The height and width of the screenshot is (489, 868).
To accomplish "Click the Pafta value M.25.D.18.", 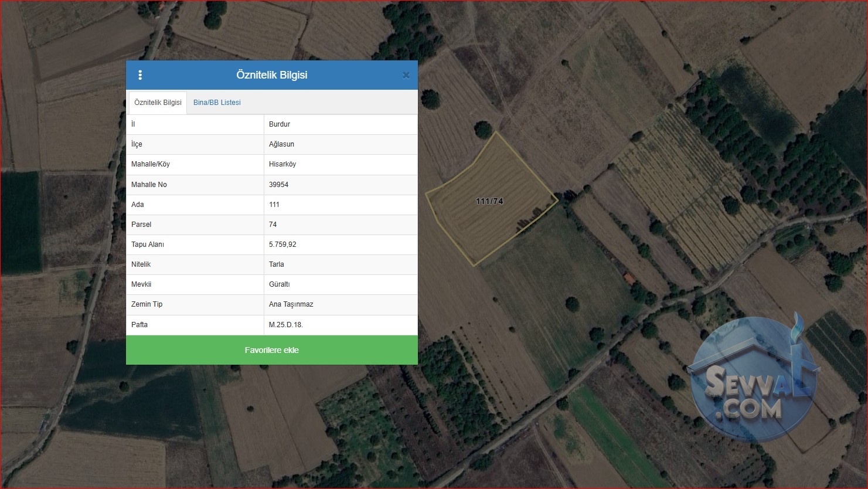I will tap(286, 325).
